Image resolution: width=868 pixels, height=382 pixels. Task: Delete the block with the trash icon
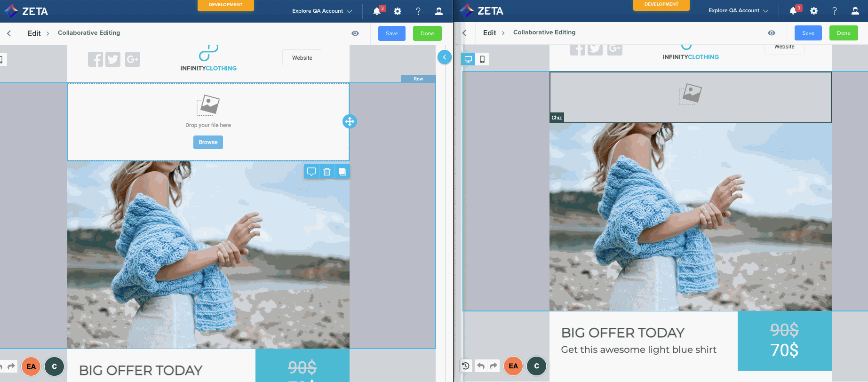point(327,172)
